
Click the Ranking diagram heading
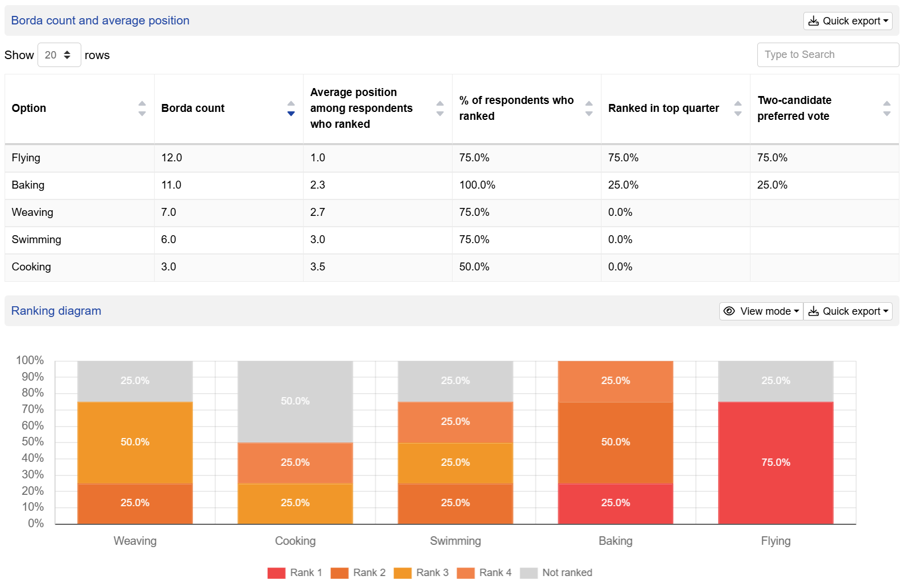(56, 311)
